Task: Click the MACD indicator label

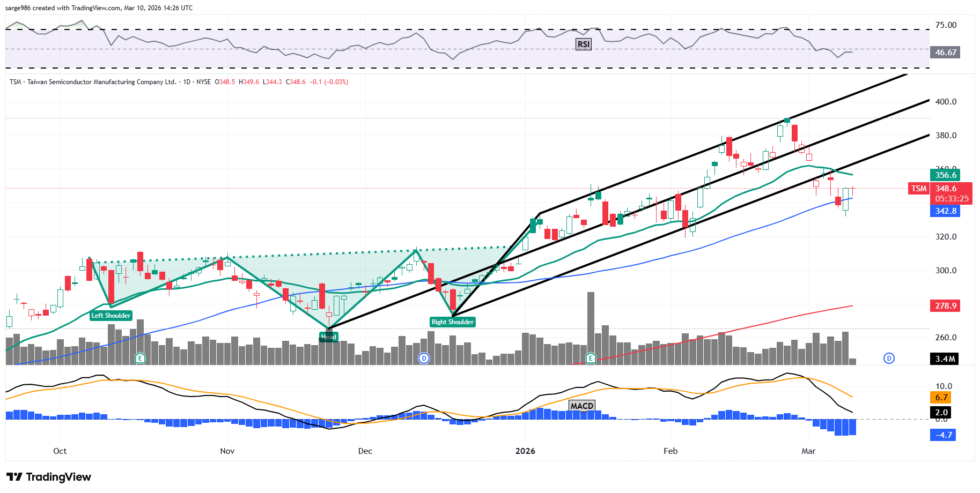Action: (581, 406)
